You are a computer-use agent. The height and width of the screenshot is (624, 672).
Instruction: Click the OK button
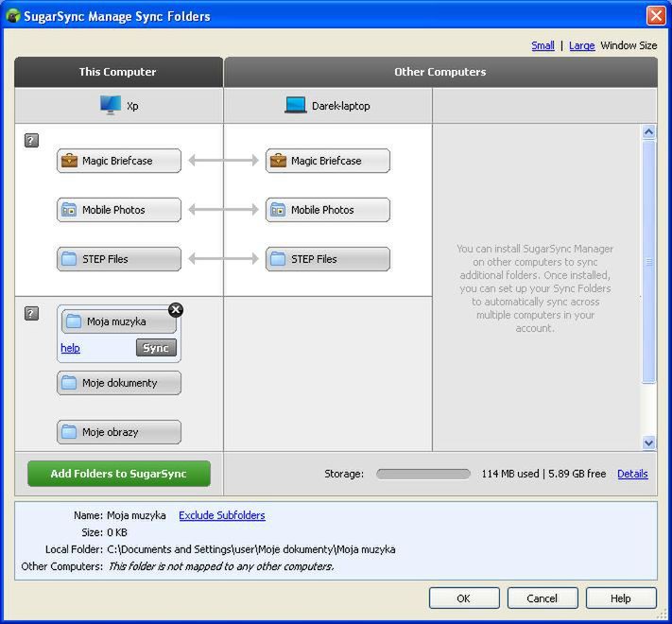[x=464, y=598]
